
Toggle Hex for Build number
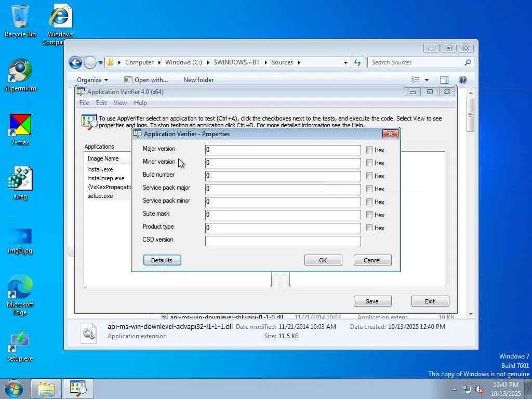coord(369,176)
